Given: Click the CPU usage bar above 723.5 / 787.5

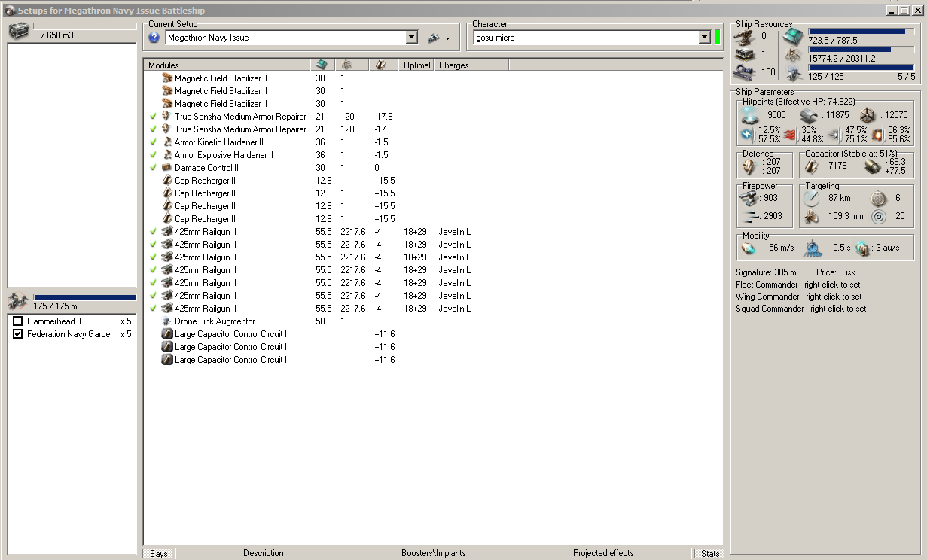Looking at the screenshot, I should [x=861, y=32].
